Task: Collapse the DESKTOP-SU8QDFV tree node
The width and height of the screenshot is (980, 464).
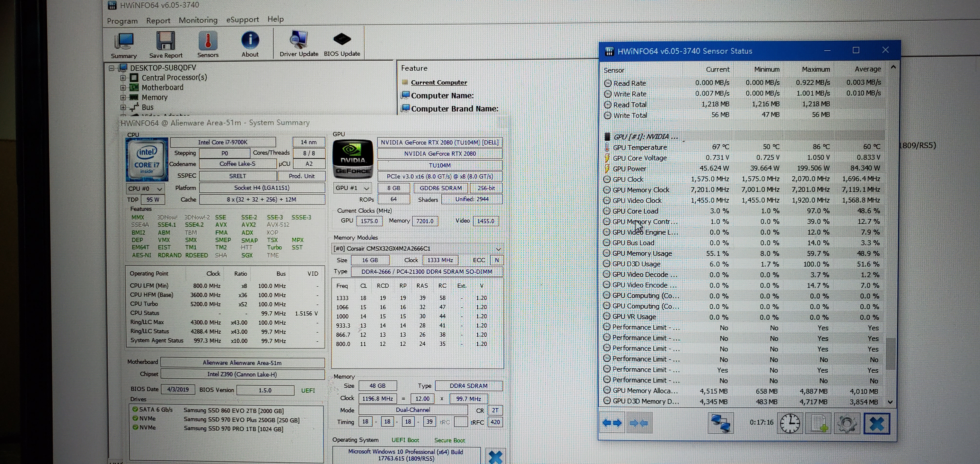Action: pyautogui.click(x=112, y=68)
